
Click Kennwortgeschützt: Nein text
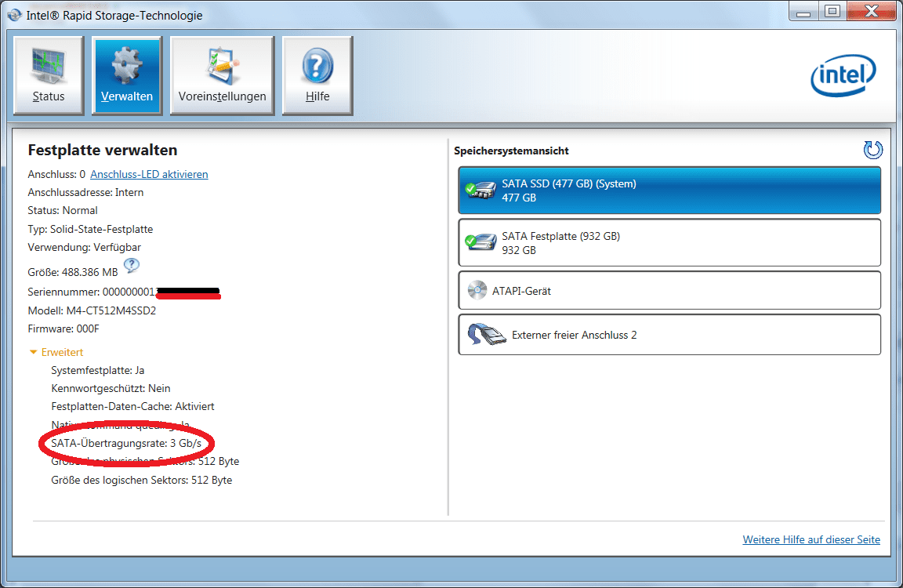111,388
